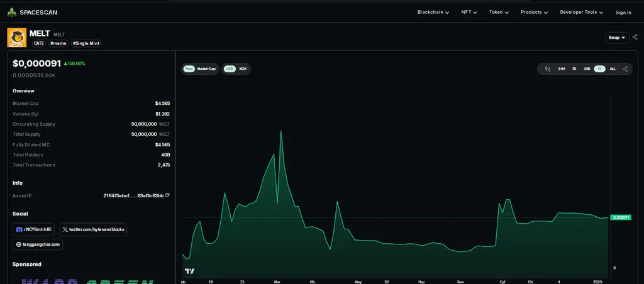The height and width of the screenshot is (284, 644).
Task: Open twitter.com/bytesandblocks link
Action: [x=93, y=229]
